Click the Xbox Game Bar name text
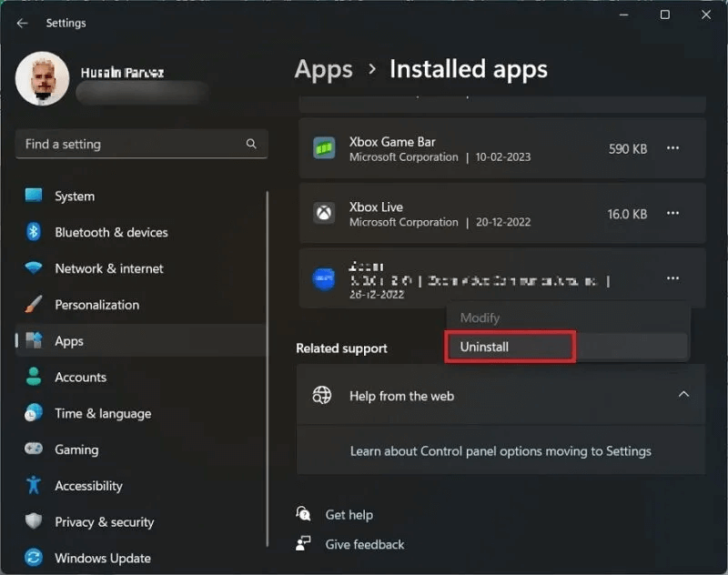728x575 pixels. 392,142
